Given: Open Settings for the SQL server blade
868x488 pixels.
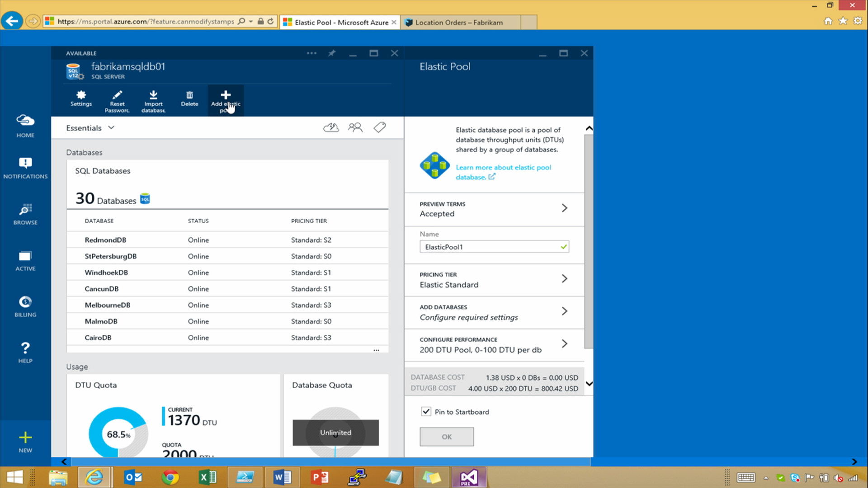Looking at the screenshot, I should pyautogui.click(x=81, y=98).
